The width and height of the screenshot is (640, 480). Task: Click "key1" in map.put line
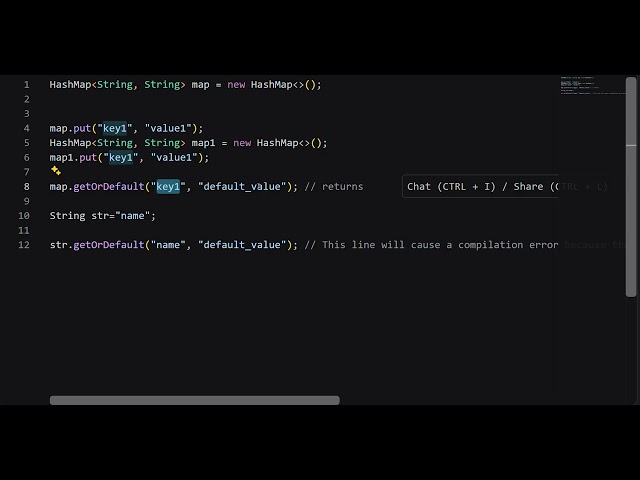pyautogui.click(x=115, y=128)
